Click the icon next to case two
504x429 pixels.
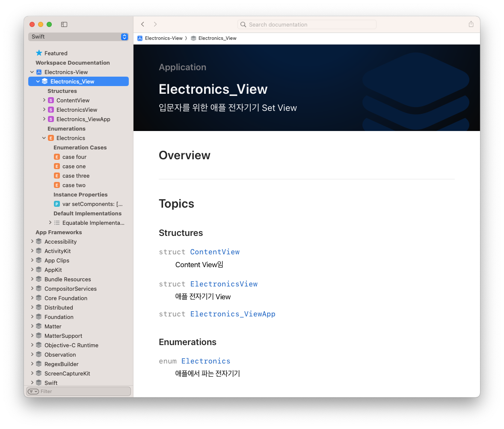point(57,185)
